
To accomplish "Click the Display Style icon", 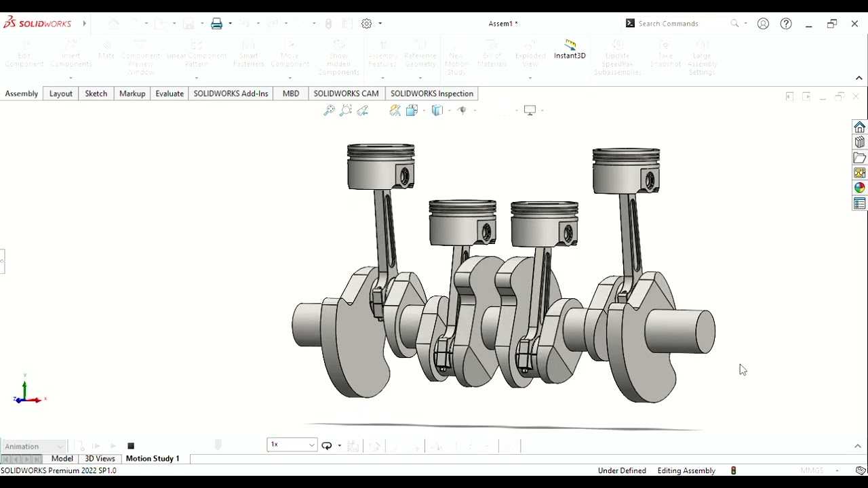I will tap(437, 110).
